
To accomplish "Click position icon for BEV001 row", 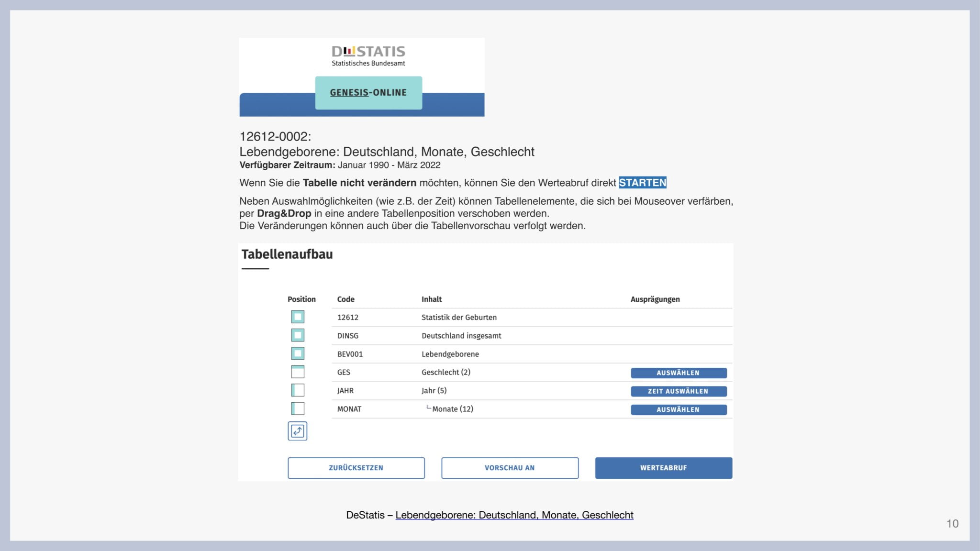I will click(x=298, y=353).
